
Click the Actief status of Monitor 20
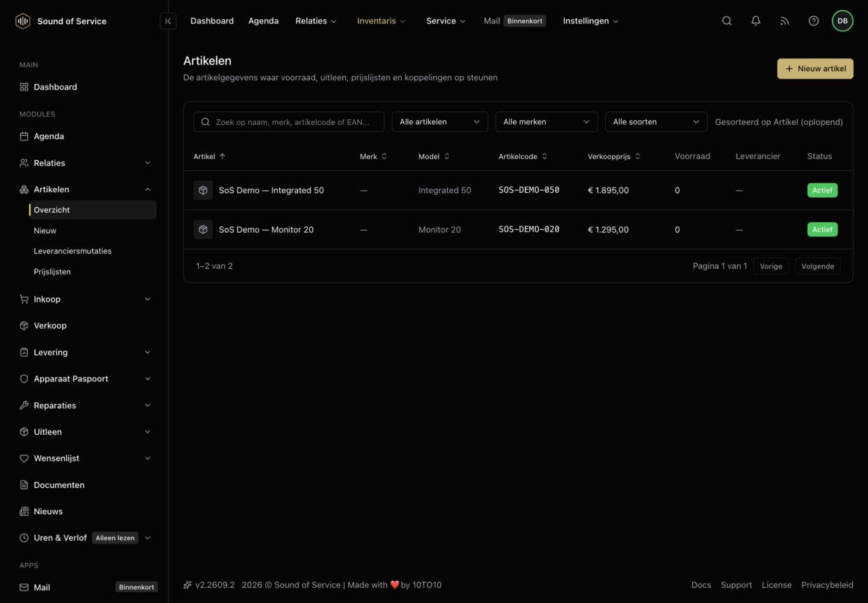point(822,230)
